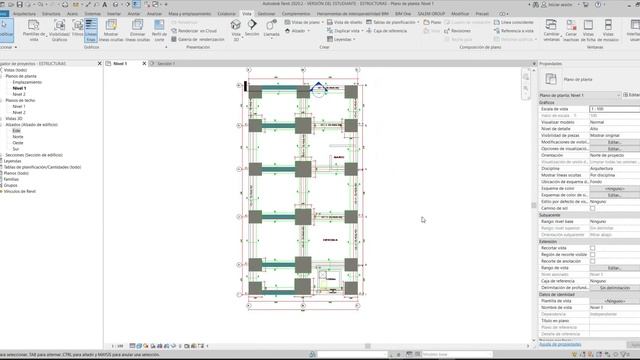Click Línea coincidente tool
640x360 pixels.
513,22
